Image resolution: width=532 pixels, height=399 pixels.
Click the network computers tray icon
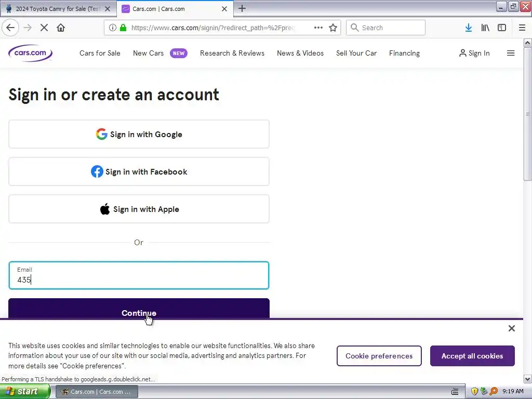coord(484,392)
